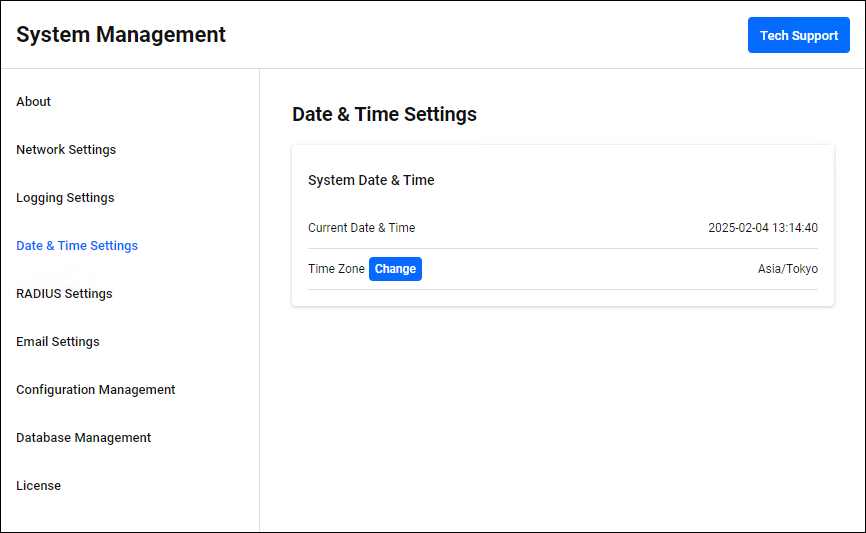Click blank sidebar space below License
Viewport: 866px width, 533px height.
tap(130, 515)
